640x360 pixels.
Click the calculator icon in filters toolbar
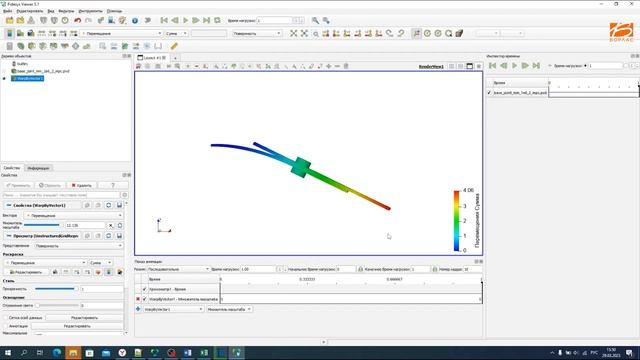9,46
